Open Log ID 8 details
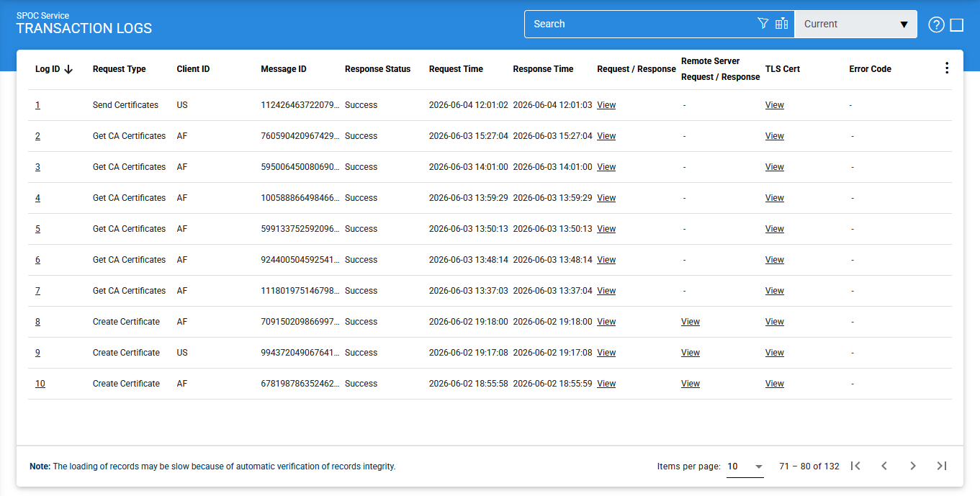980x496 pixels. click(x=37, y=322)
